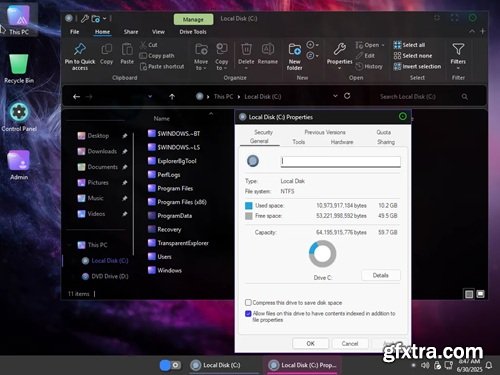The height and width of the screenshot is (375, 500).
Task: Select the Security tab in Properties
Action: (263, 132)
